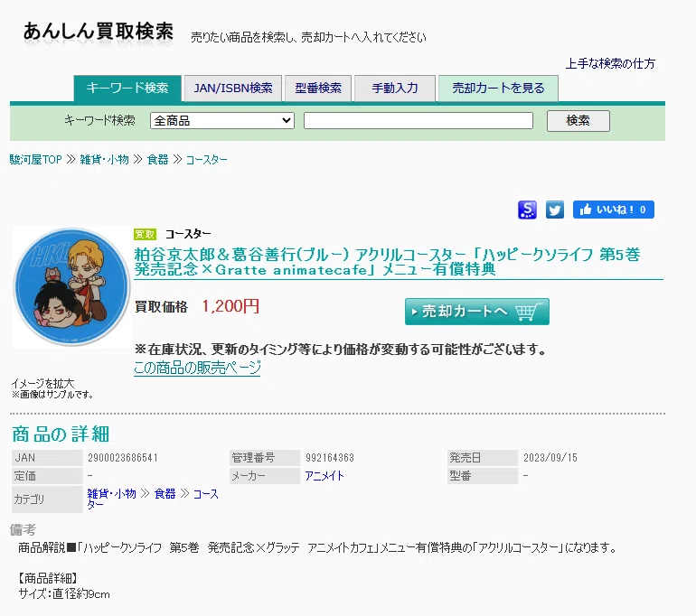The height and width of the screenshot is (616, 696).
Task: Click イメージを拡大 to enlarge image
Action: coord(42,383)
